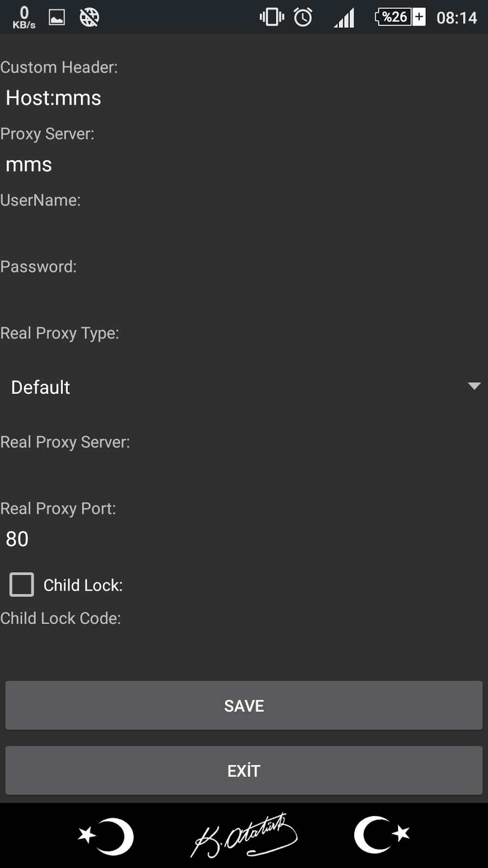Viewport: 488px width, 868px height.
Task: Tap the image notification icon in status bar
Action: [x=57, y=17]
